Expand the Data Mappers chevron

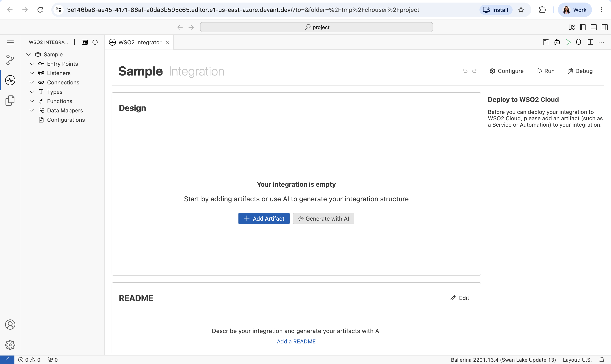pyautogui.click(x=32, y=110)
